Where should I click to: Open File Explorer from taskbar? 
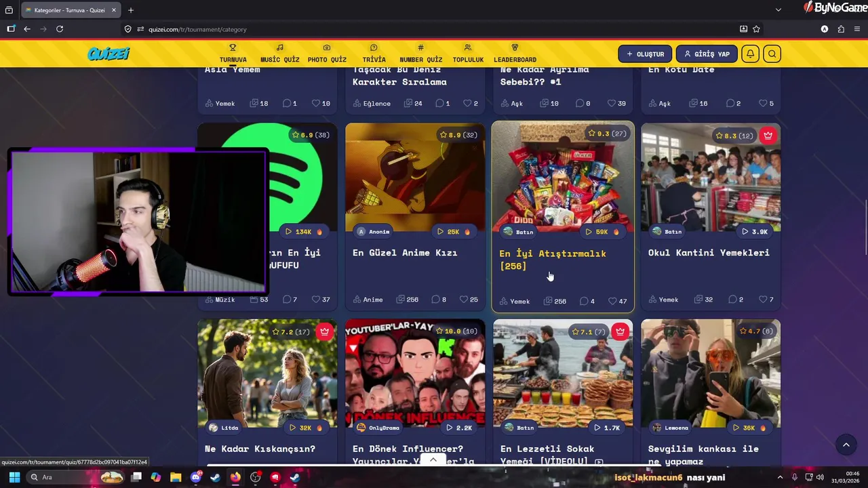point(176,477)
